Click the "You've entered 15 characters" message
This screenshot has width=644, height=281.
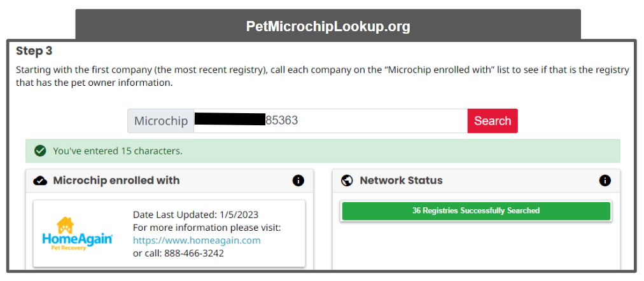[x=118, y=151]
